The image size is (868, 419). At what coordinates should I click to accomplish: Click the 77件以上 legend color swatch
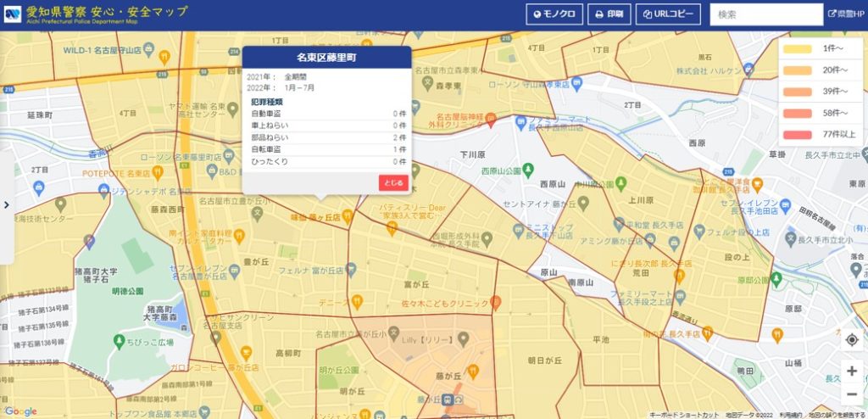click(798, 135)
